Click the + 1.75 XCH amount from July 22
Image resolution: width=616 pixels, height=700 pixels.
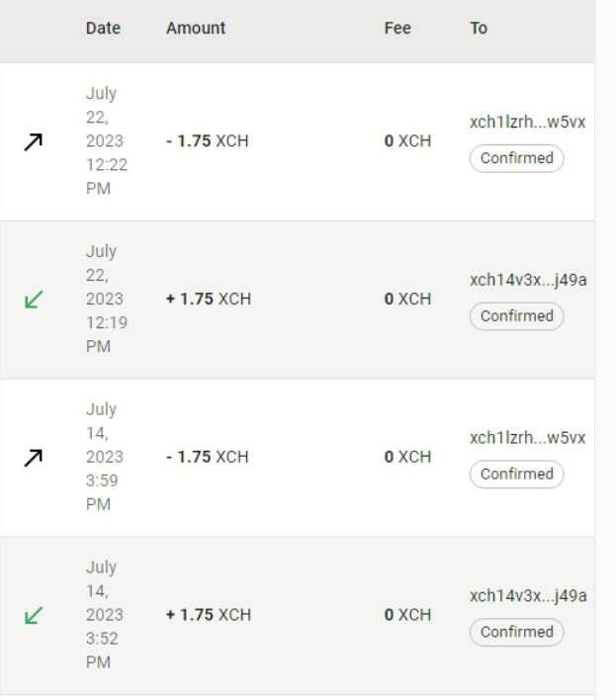[209, 299]
